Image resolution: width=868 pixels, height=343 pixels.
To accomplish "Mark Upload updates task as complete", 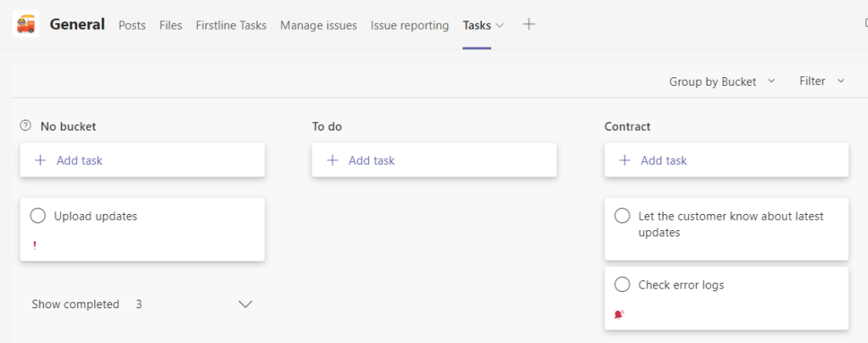I will 37,216.
